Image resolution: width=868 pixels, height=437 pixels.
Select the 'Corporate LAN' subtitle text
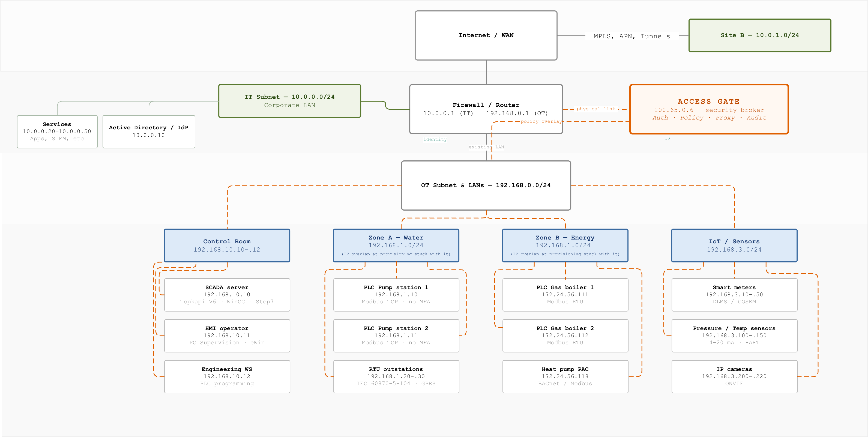coord(289,105)
